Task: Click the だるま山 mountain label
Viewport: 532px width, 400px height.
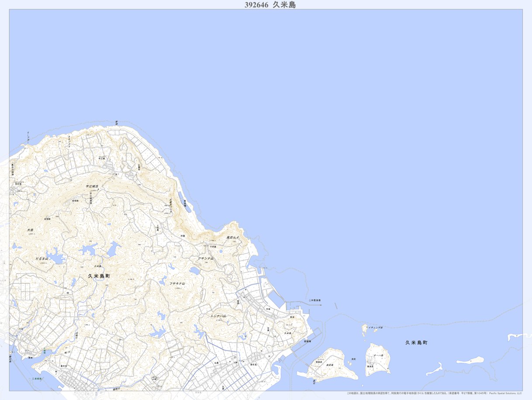Action: [x=42, y=259]
